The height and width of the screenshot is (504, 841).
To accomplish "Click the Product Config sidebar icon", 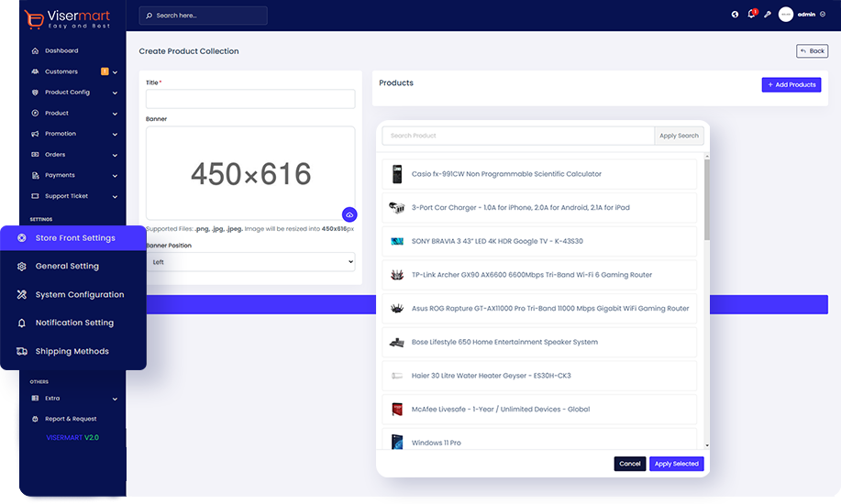I will coord(36,93).
